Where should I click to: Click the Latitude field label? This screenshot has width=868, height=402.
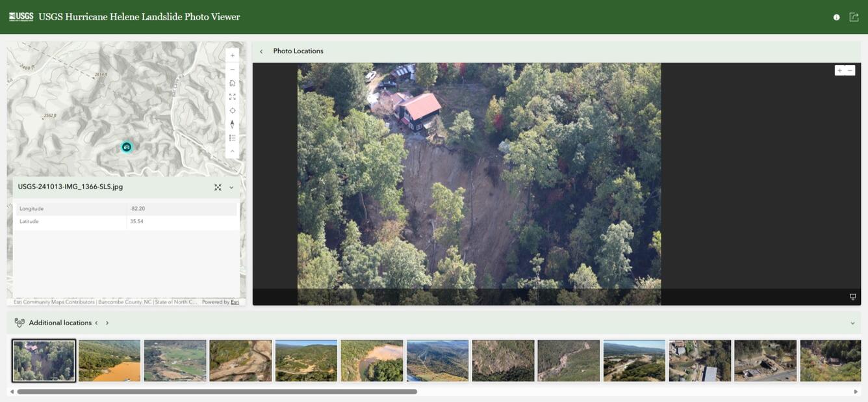(x=29, y=222)
